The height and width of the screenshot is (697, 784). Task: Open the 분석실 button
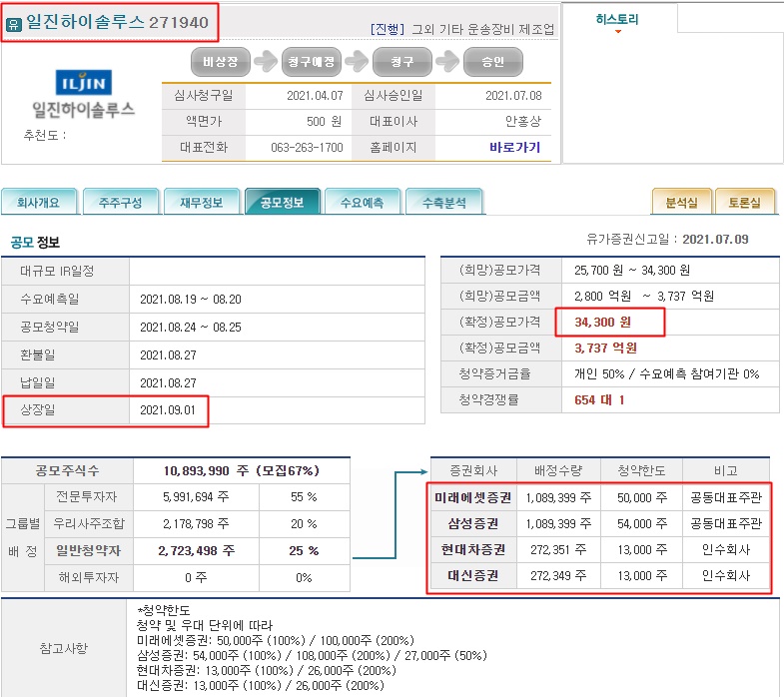coord(681,202)
